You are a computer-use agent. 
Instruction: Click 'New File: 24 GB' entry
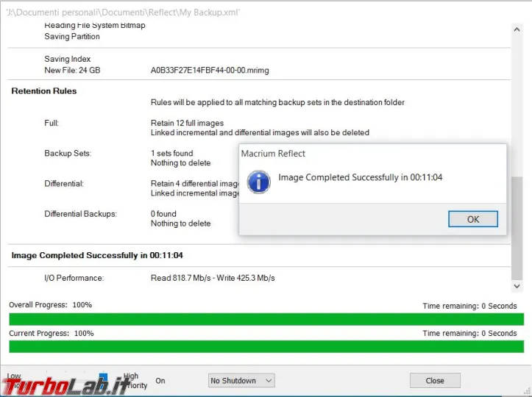(x=72, y=70)
